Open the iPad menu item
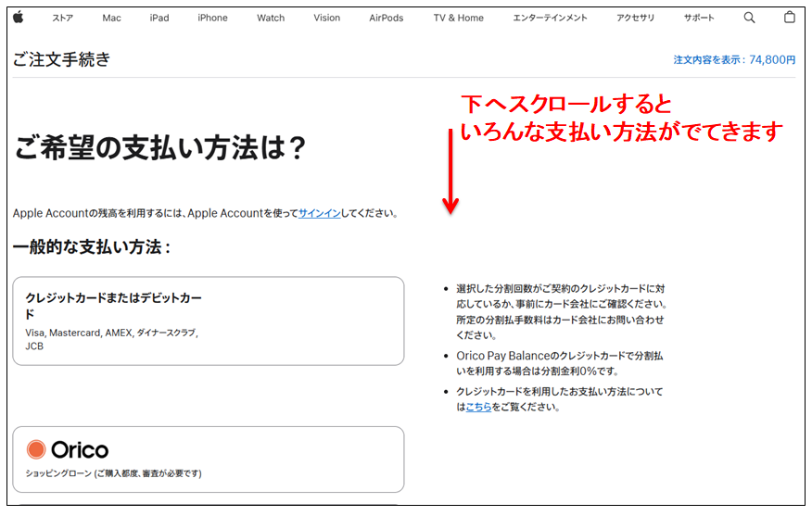The width and height of the screenshot is (812, 516). pos(159,19)
